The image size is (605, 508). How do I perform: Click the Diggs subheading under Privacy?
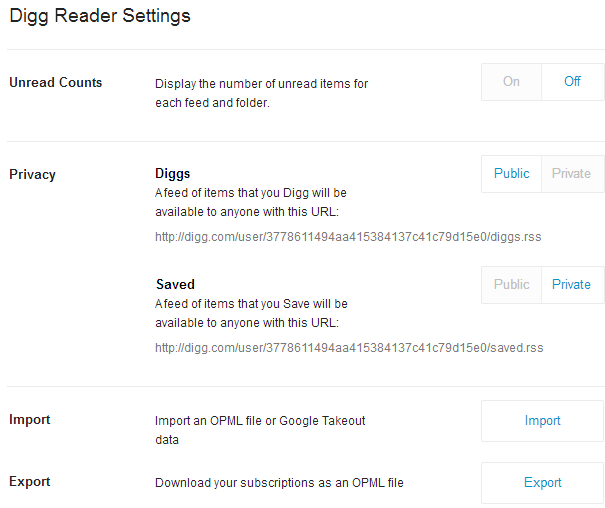pyautogui.click(x=173, y=173)
